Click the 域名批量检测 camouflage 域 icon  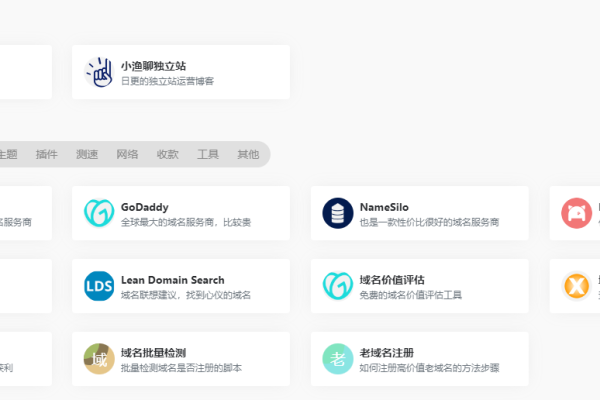[99, 359]
